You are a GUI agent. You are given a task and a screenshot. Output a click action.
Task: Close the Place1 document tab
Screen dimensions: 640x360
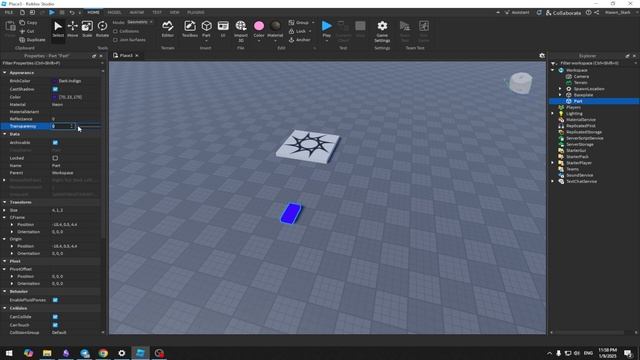tap(137, 56)
